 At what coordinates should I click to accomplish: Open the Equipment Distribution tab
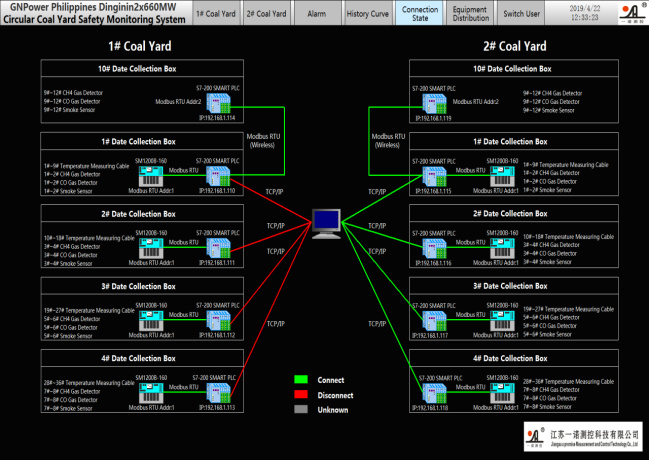coord(470,13)
